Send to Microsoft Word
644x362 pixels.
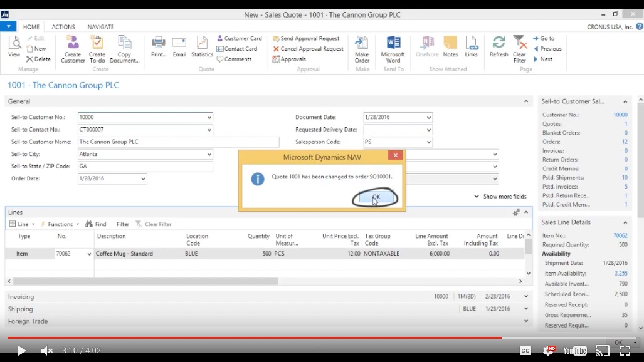click(x=393, y=49)
